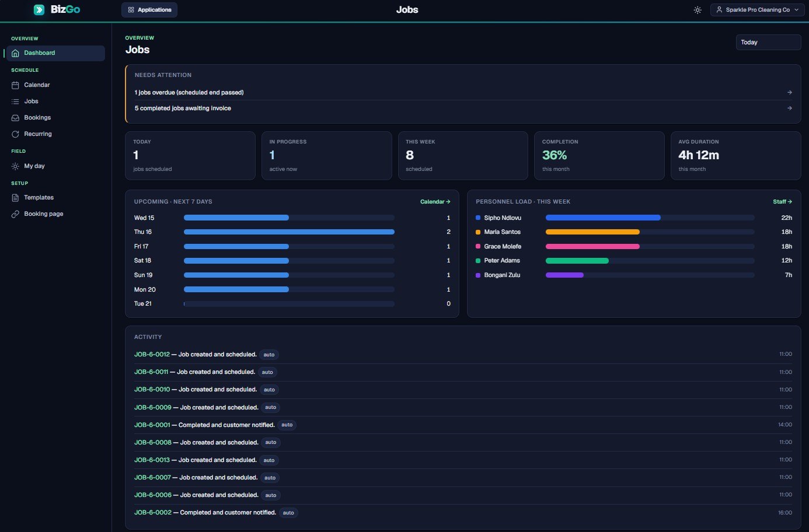The image size is (809, 532).
Task: Click the Today jobs scheduled card
Action: click(190, 156)
